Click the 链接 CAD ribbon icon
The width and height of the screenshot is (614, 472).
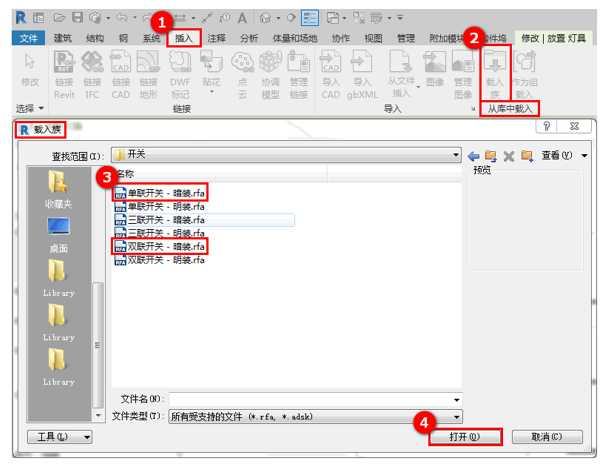120,73
